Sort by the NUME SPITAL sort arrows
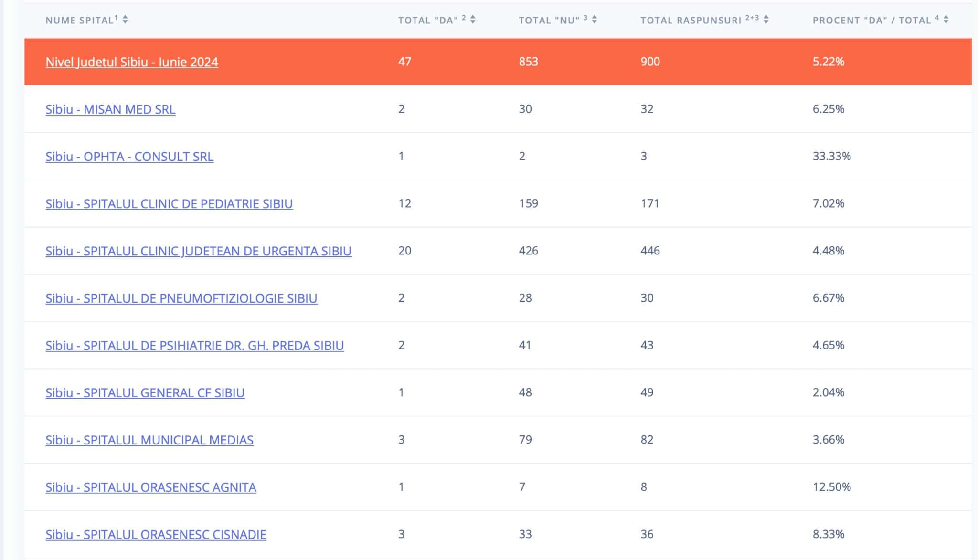 125,20
